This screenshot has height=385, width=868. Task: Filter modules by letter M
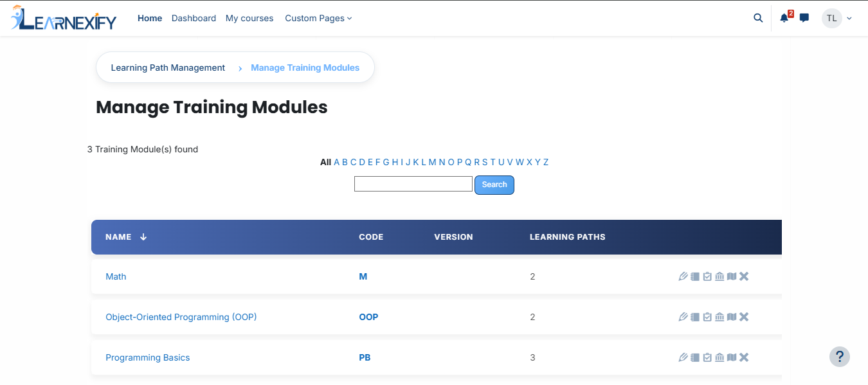pos(432,162)
